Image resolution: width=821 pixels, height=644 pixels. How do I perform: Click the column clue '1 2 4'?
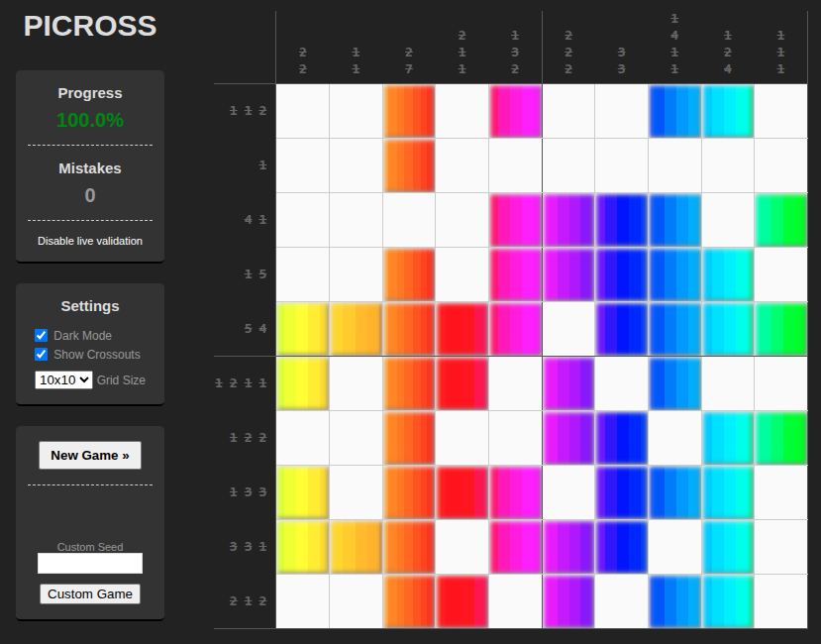point(728,52)
